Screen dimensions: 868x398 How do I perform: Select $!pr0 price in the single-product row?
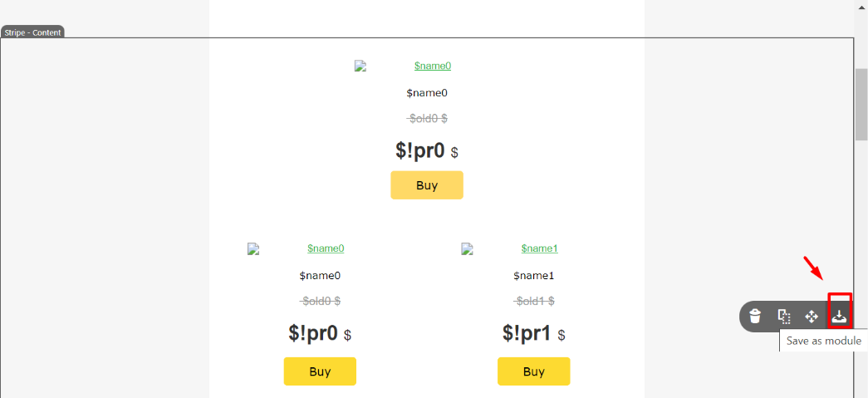click(x=420, y=150)
